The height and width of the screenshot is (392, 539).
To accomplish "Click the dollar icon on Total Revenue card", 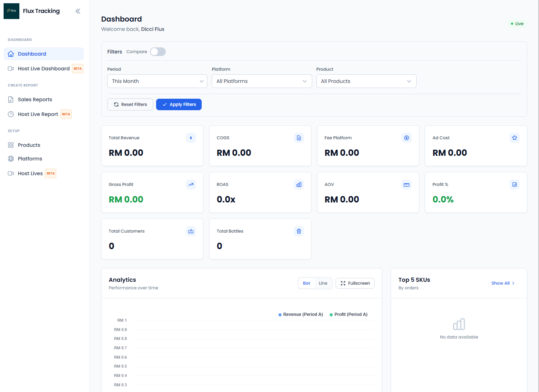I will (x=191, y=137).
